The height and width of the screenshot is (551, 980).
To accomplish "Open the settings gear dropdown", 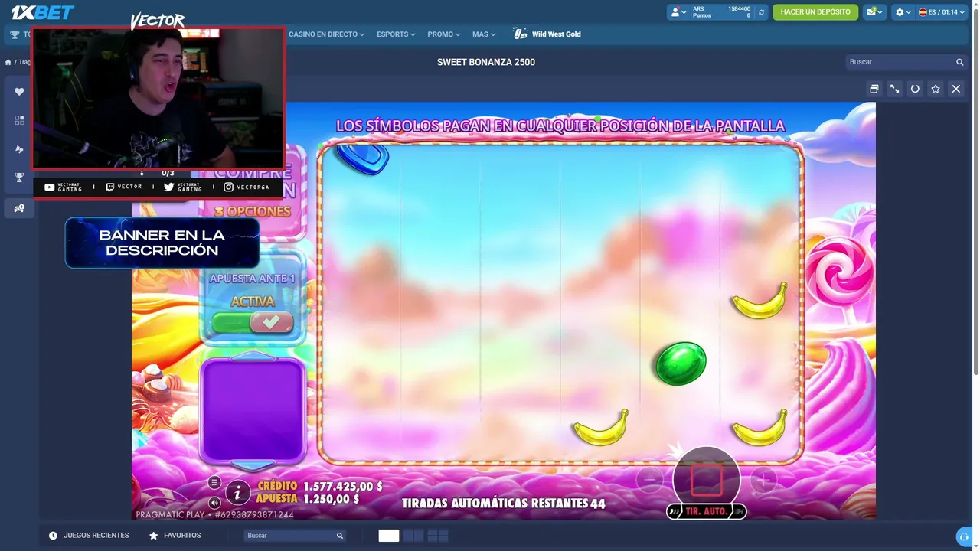I will click(x=903, y=12).
